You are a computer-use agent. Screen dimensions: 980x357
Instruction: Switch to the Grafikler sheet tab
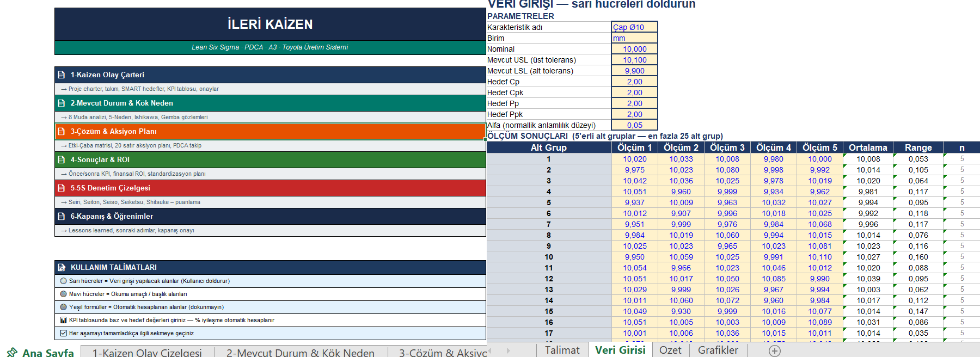[x=718, y=350]
